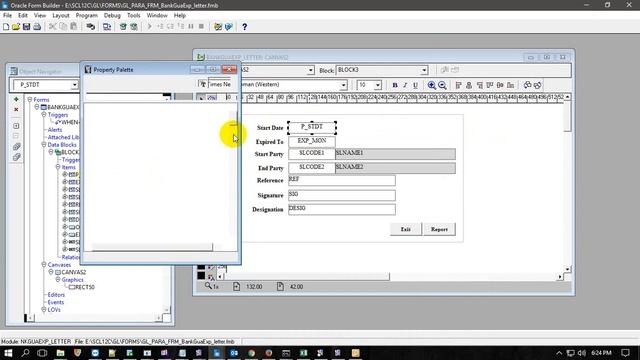Open the Tools menu

(133, 15)
